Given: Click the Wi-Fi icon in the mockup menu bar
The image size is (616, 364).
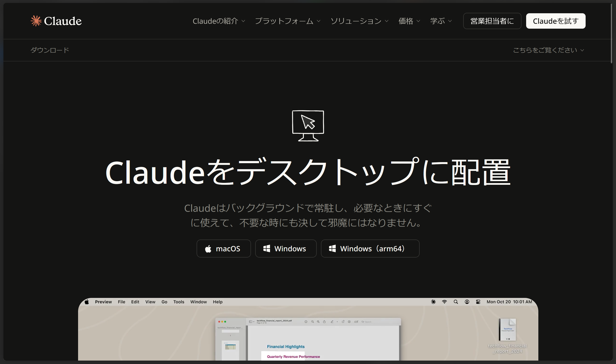Looking at the screenshot, I should [444, 302].
